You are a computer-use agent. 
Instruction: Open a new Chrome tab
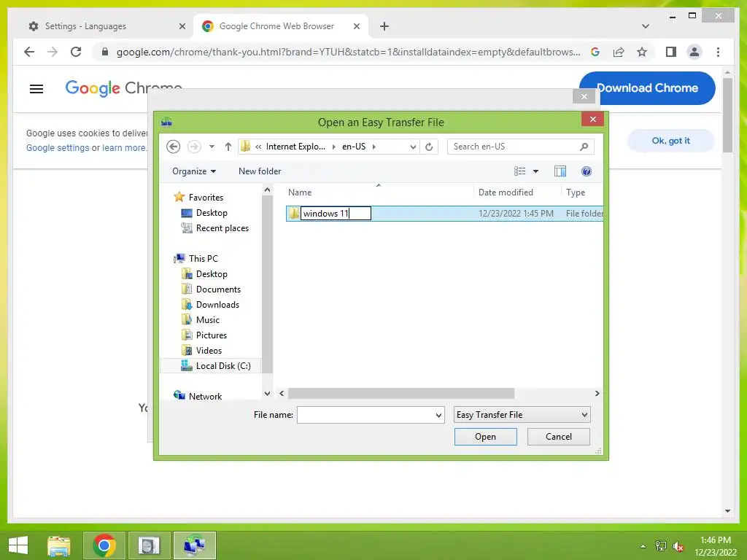click(x=384, y=26)
